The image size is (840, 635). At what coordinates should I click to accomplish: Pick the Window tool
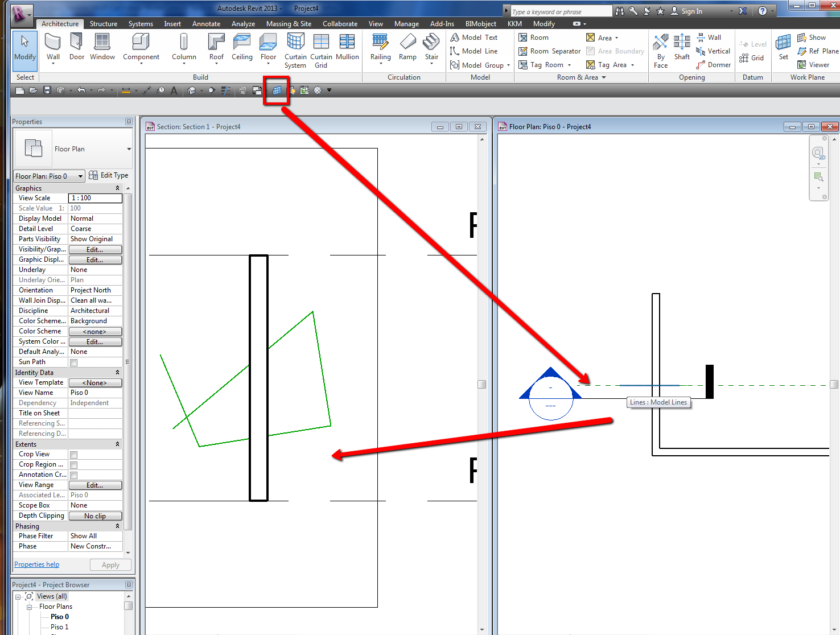tap(102, 47)
